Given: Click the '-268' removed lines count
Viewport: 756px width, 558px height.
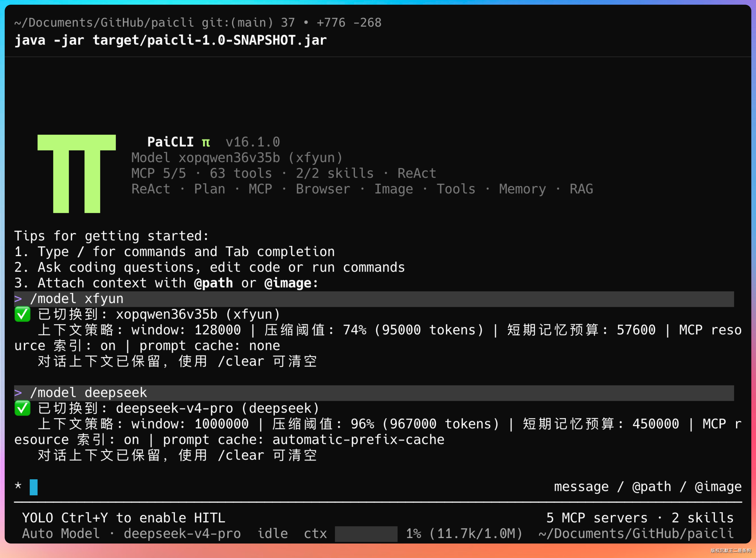Looking at the screenshot, I should click(367, 23).
